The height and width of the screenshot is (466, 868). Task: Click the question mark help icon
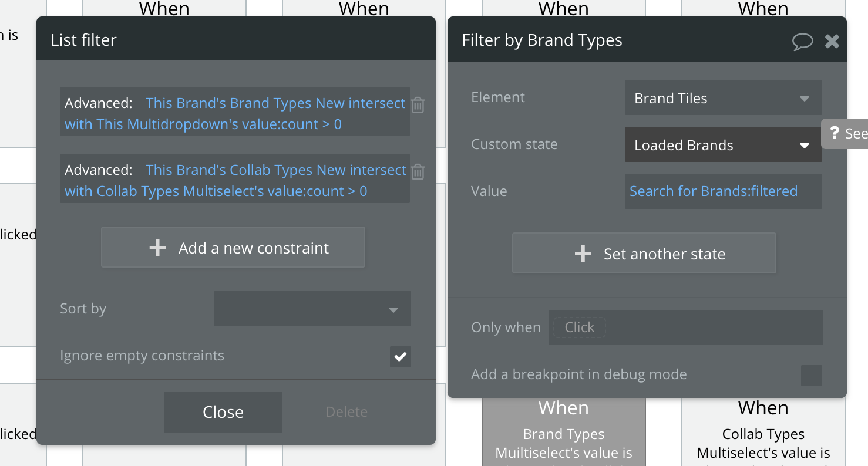point(834,133)
